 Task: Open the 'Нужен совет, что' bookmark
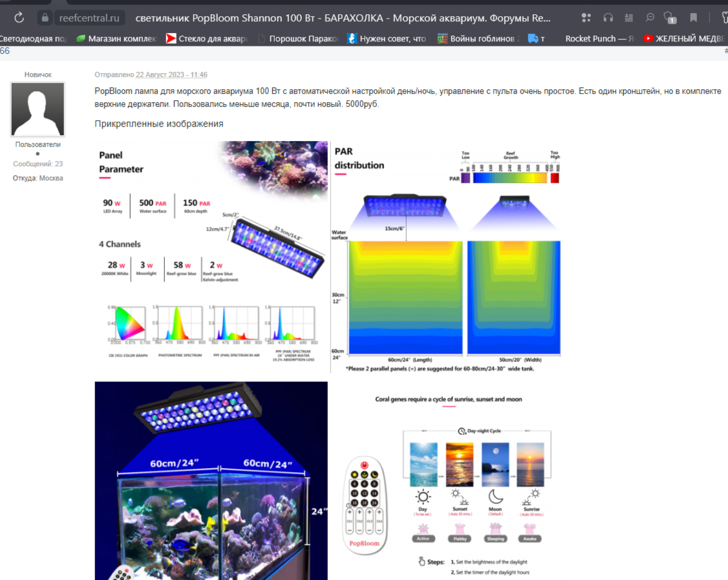(x=387, y=39)
